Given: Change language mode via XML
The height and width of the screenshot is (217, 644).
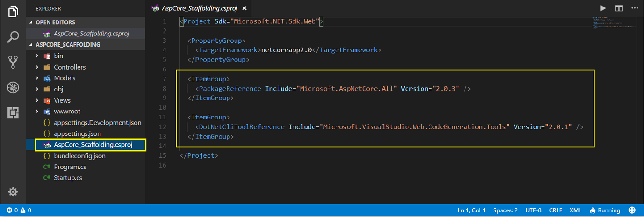Looking at the screenshot, I should point(575,210).
